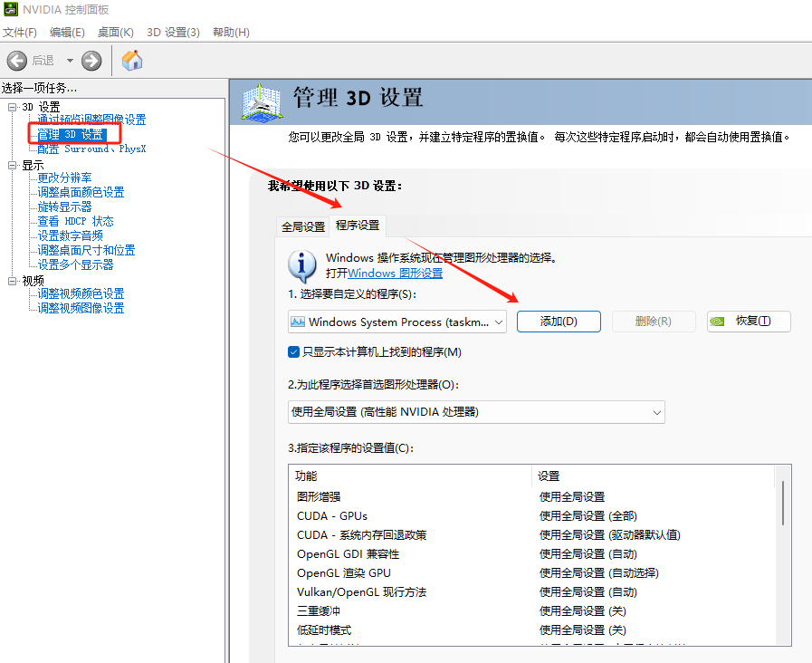
Task: Open the back history dropdown arrow
Action: coord(70,61)
